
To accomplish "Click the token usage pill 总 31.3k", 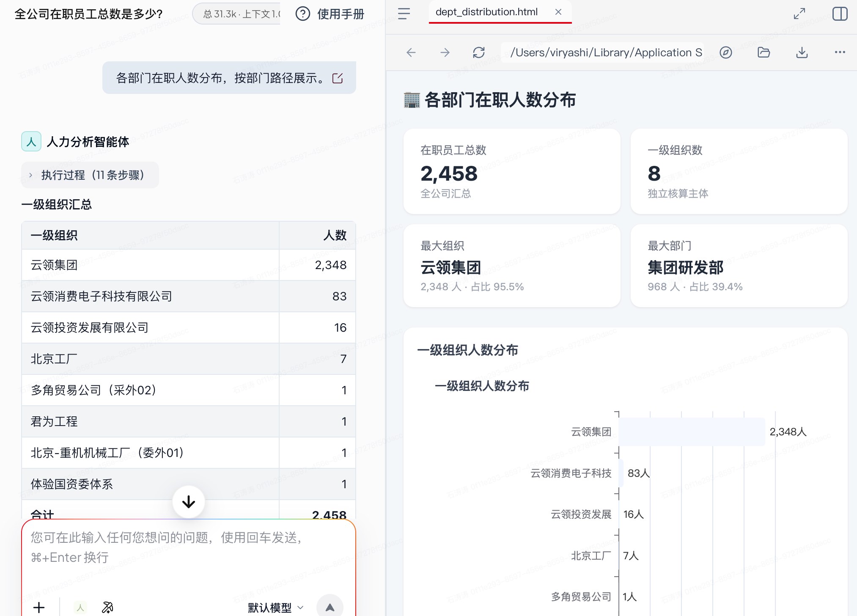I will click(237, 14).
